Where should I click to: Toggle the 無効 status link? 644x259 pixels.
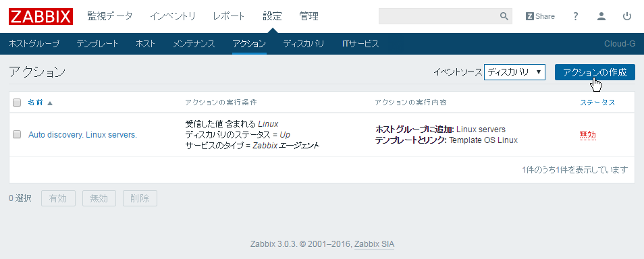588,135
